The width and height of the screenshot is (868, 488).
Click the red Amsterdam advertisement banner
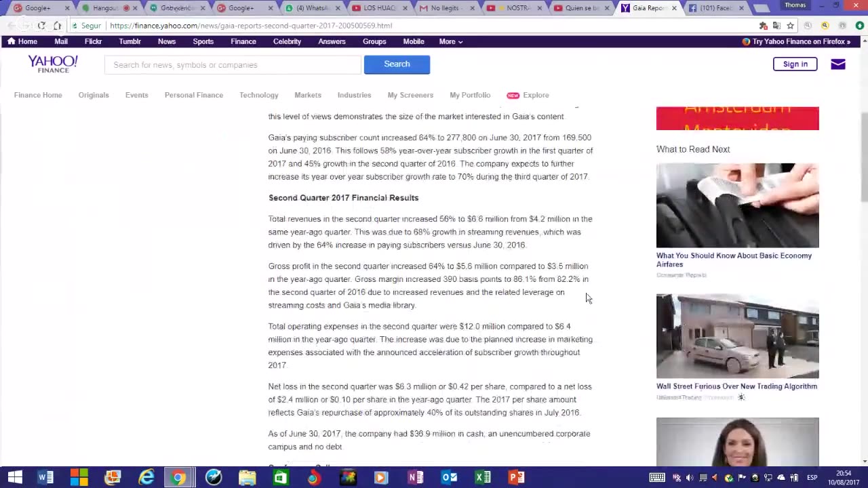[x=738, y=118]
